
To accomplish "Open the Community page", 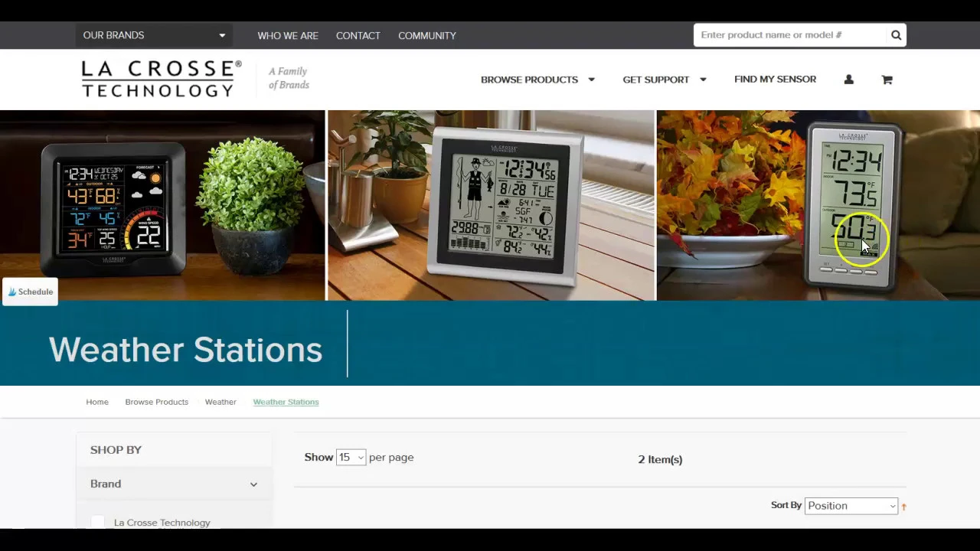I will coord(427,36).
